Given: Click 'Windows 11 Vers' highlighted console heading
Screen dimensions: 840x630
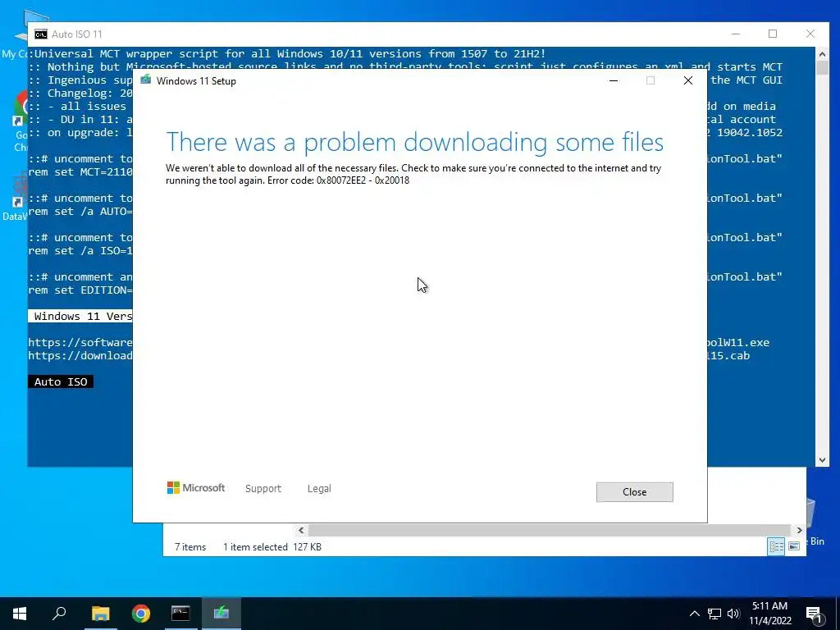Looking at the screenshot, I should point(80,316).
